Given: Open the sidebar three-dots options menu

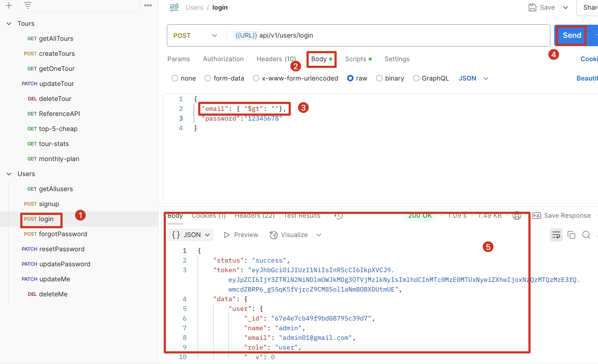Looking at the screenshot, I should pyautogui.click(x=148, y=5).
